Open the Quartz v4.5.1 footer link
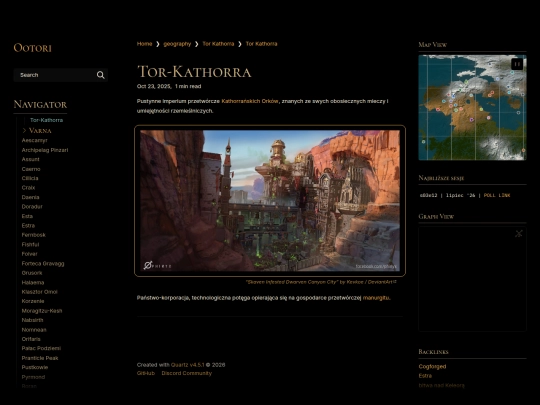Screen dimensions: 540x405 coord(187,365)
